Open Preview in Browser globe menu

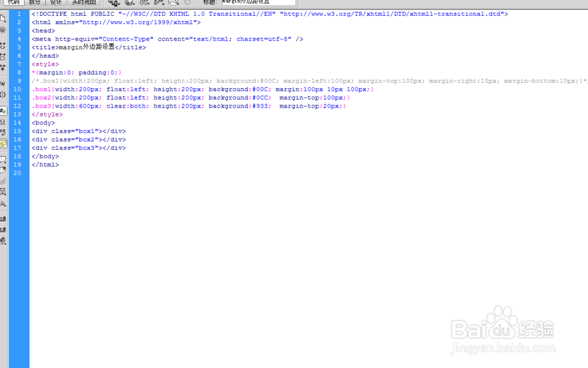[130, 2]
